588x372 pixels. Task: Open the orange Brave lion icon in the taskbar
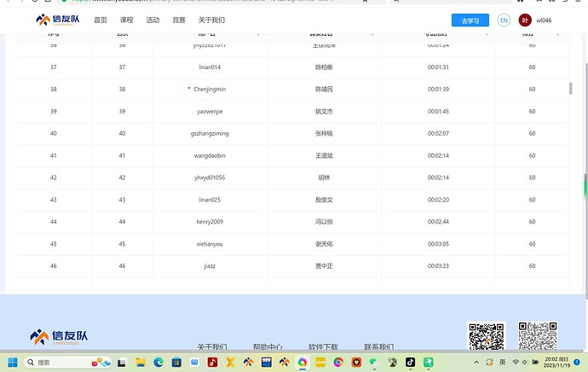tap(356, 363)
